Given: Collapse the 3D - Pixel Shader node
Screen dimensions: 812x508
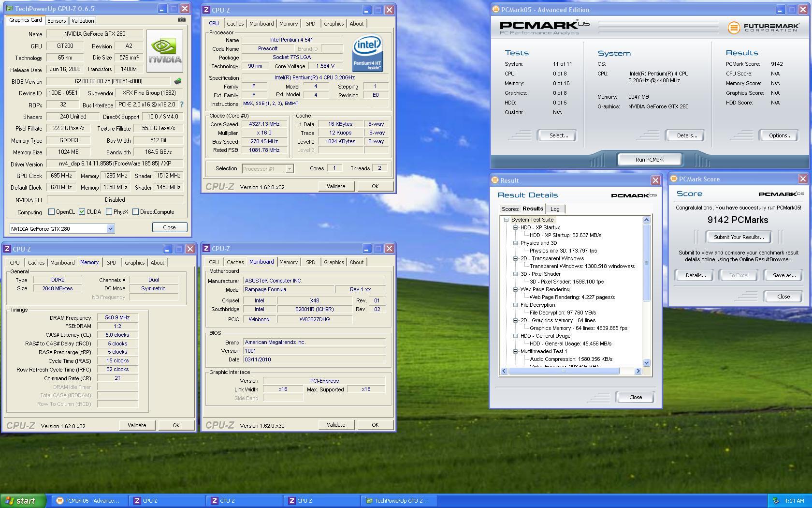Looking at the screenshot, I should coord(515,274).
